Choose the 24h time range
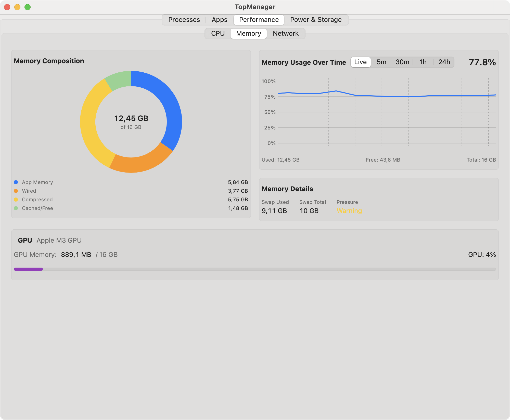 coord(444,62)
